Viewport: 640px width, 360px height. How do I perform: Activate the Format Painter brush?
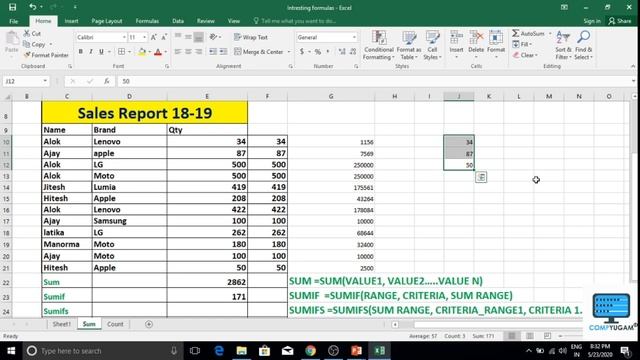coord(46,55)
